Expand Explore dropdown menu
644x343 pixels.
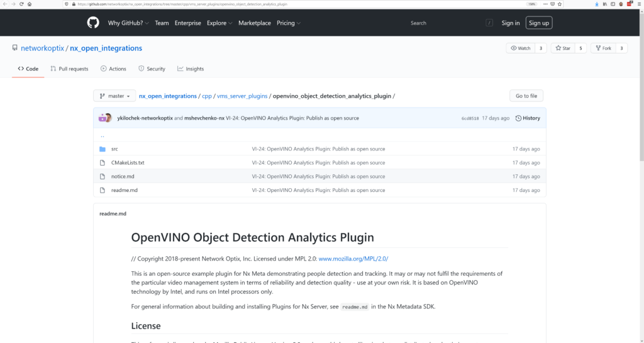tap(219, 23)
